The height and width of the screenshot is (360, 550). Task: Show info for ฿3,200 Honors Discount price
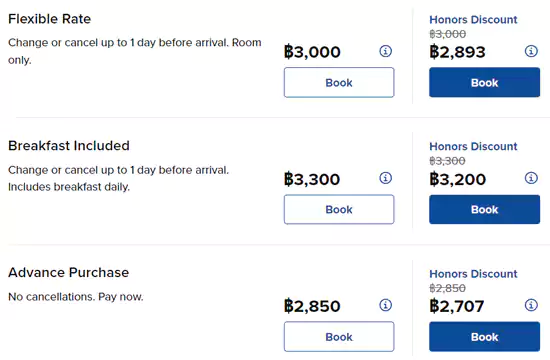click(x=531, y=178)
